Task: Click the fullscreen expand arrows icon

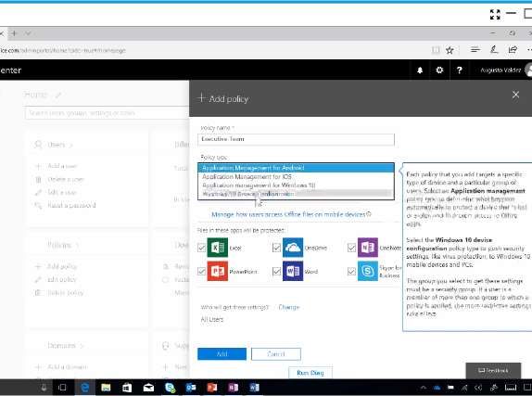Action: (495, 14)
